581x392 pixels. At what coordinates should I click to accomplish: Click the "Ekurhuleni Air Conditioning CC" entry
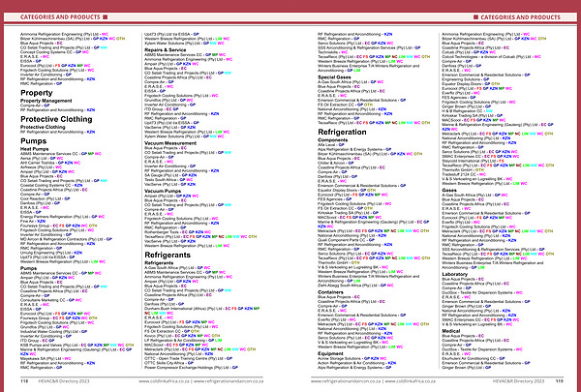point(474,359)
